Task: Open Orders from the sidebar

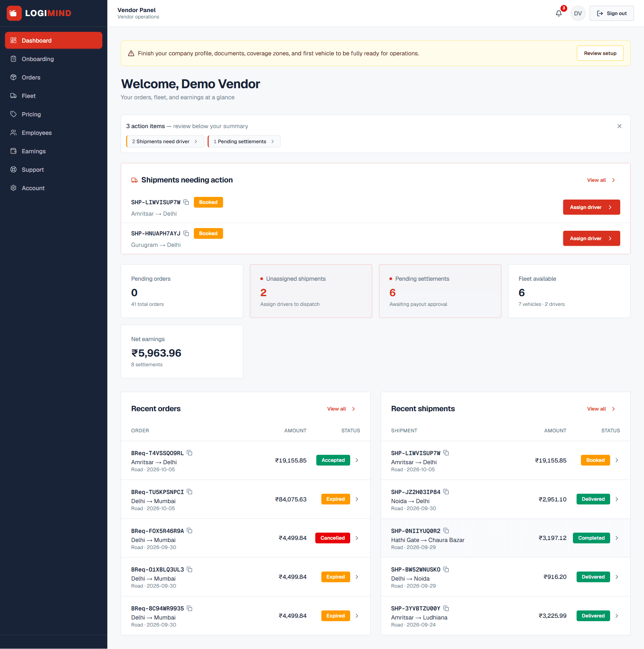Action: 54,77
